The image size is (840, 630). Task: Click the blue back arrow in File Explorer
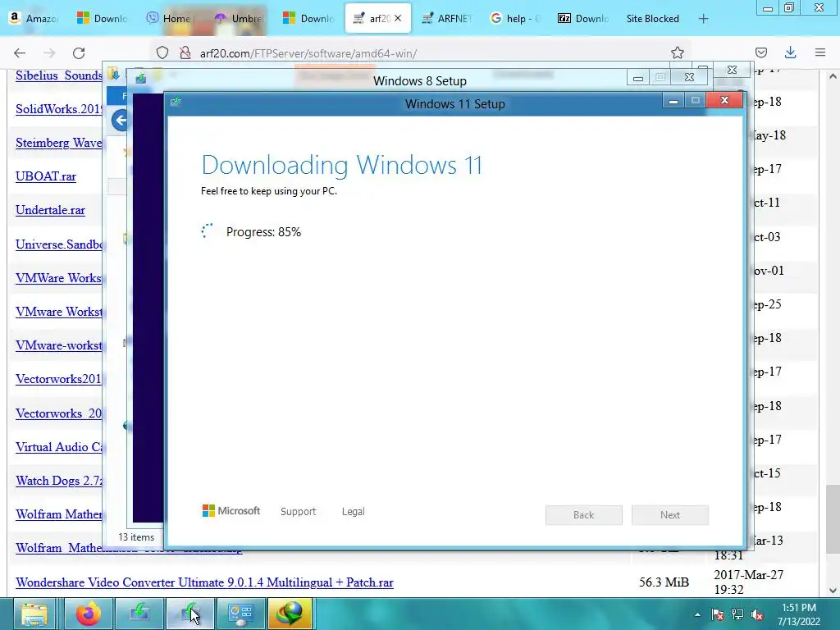coord(120,120)
